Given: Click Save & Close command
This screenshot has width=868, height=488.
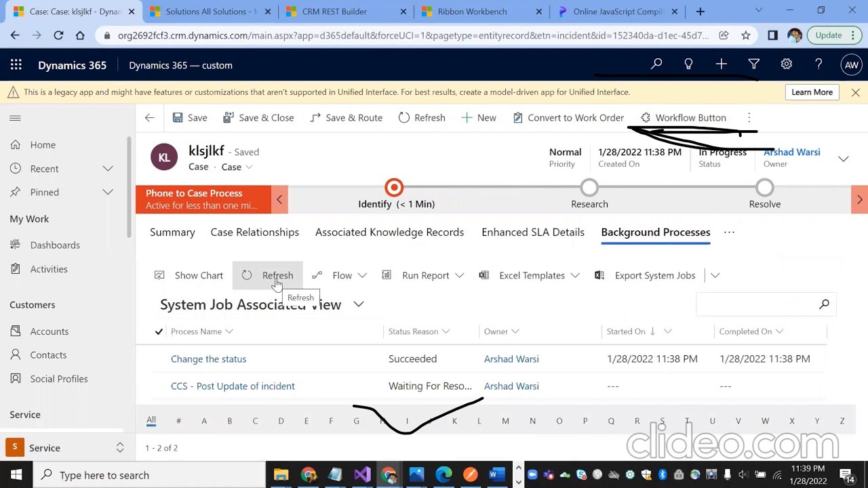Looking at the screenshot, I should tap(258, 118).
